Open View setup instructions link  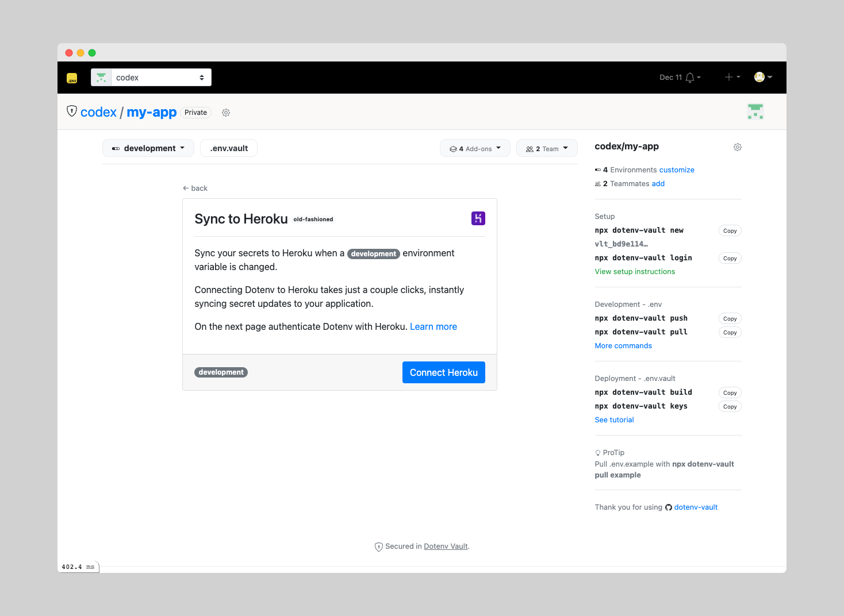click(635, 272)
